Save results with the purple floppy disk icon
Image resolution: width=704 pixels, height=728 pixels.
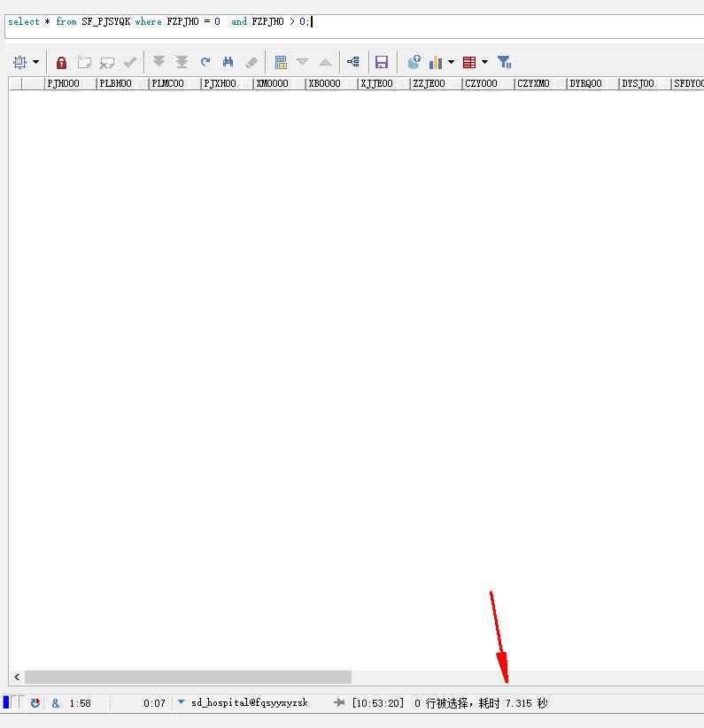(382, 62)
